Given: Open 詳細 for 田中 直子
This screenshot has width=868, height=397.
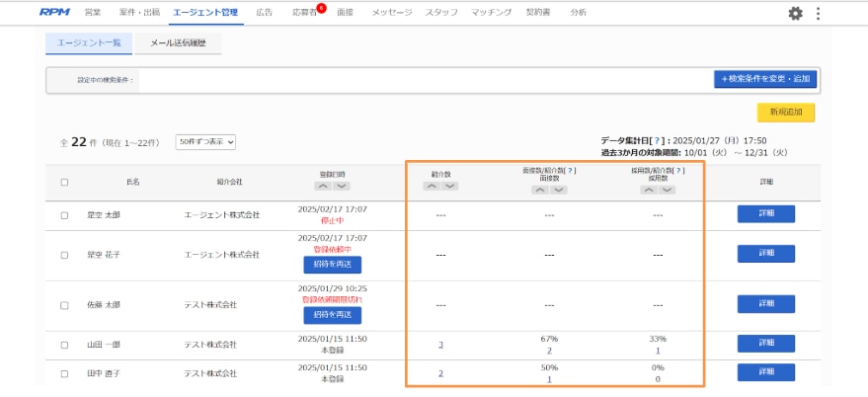Looking at the screenshot, I should [766, 372].
